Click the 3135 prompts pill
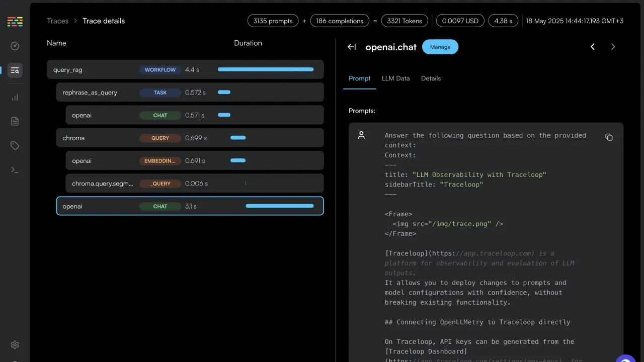This screenshot has width=644, height=362. click(273, 21)
